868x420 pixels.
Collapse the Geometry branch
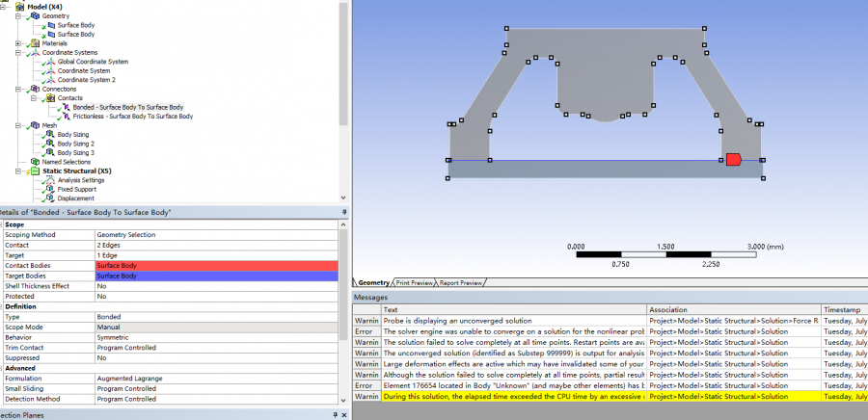point(18,16)
